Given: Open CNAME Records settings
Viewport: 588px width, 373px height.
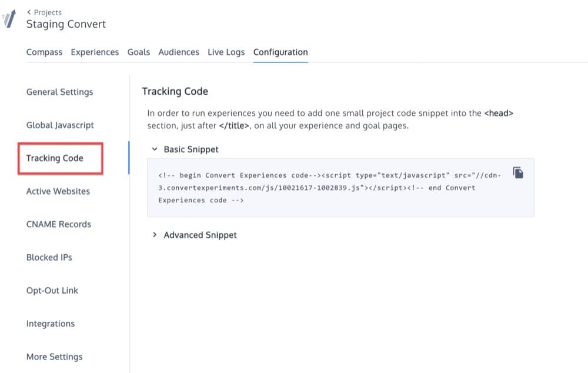Looking at the screenshot, I should tap(58, 224).
